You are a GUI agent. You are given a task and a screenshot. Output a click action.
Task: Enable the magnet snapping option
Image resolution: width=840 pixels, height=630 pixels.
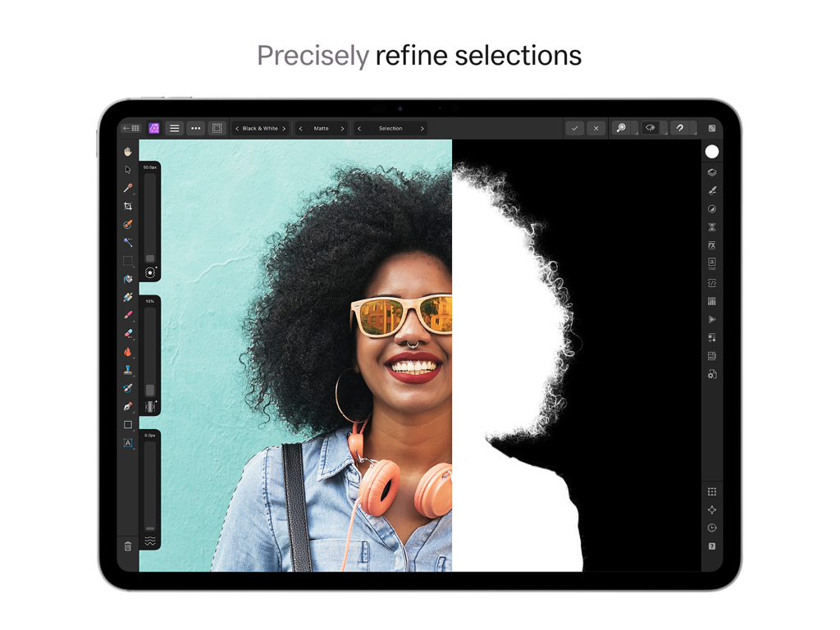coord(680,128)
